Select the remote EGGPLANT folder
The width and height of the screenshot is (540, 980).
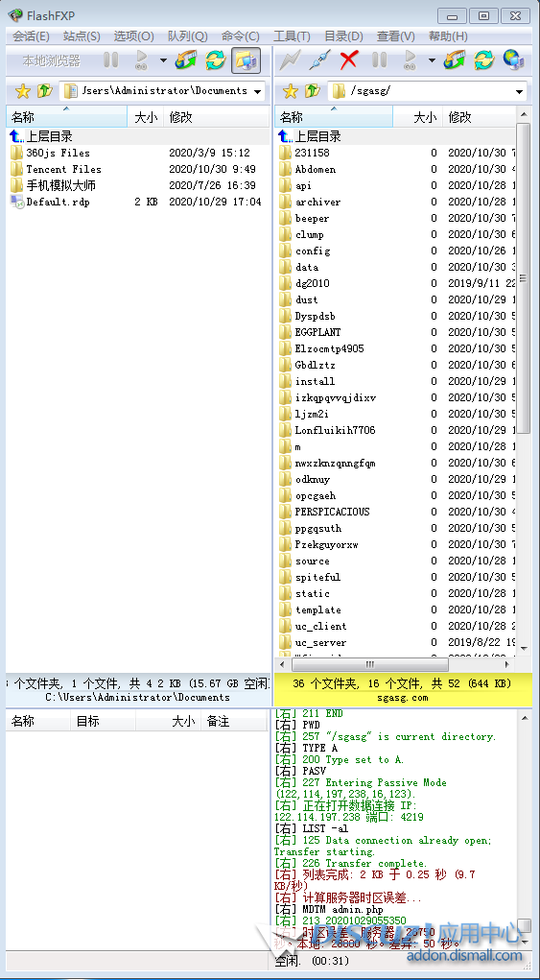(x=317, y=332)
